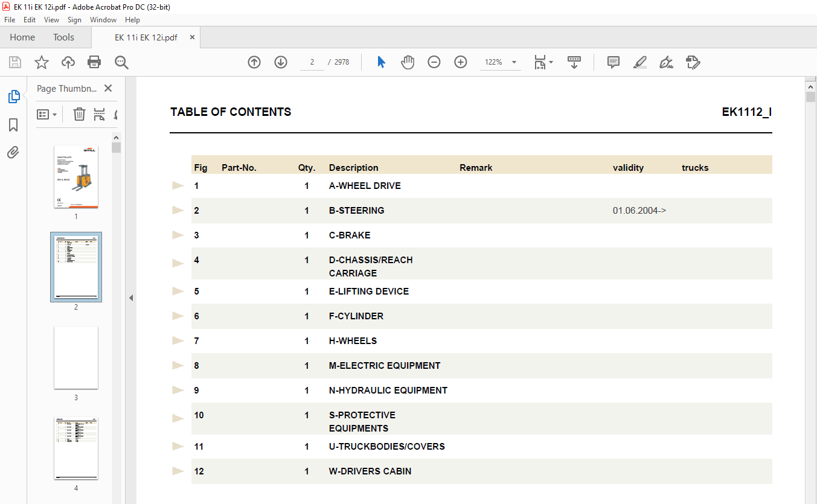Screen dimensions: 817x504
Task: Click the print pages thumbnail icon
Action: (x=100, y=114)
